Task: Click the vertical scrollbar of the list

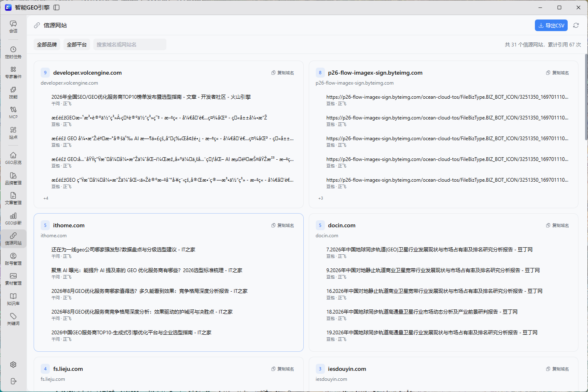Action: 586,97
